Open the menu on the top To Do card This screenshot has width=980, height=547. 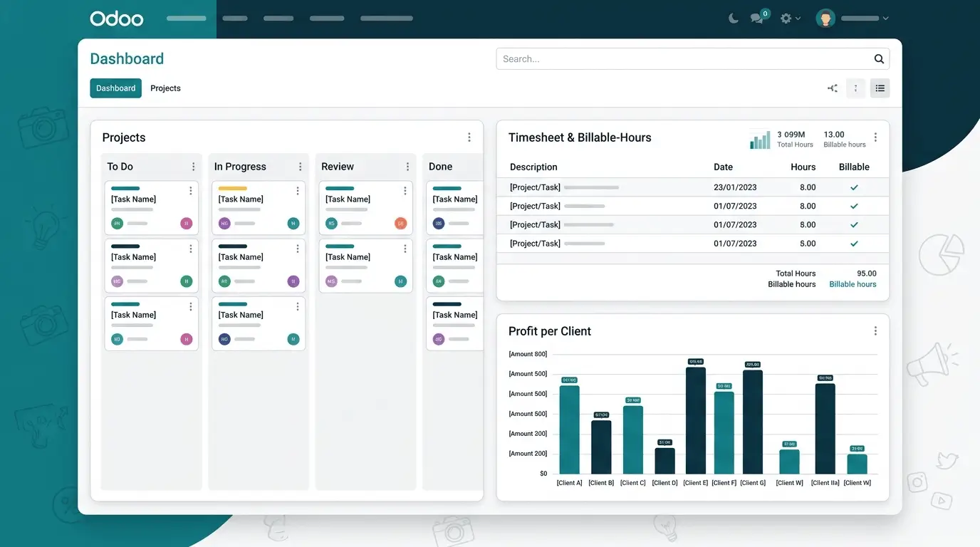(x=190, y=191)
